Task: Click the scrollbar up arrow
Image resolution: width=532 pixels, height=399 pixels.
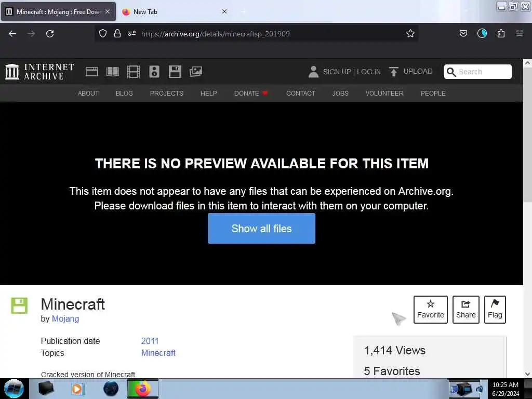Action: coord(527,63)
